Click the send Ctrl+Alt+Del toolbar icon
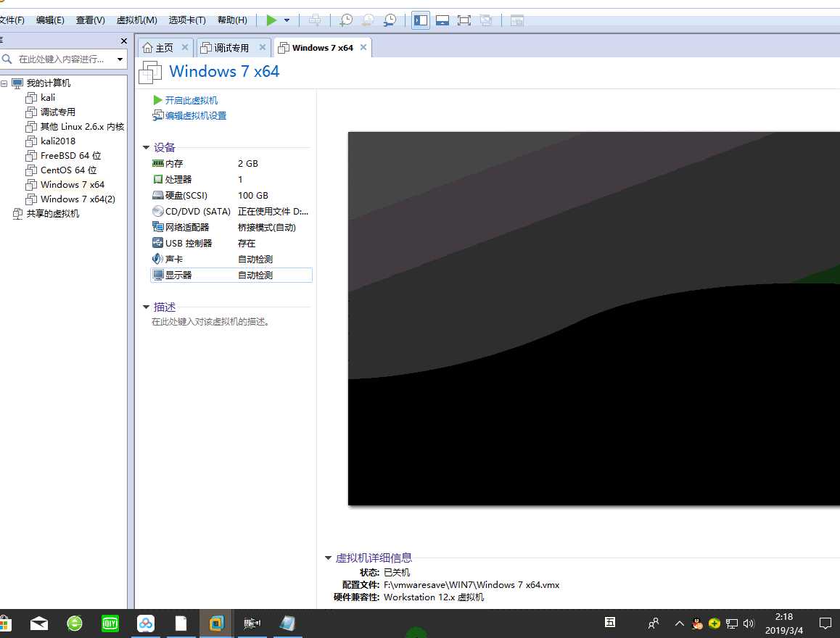This screenshot has width=840, height=638. tap(315, 20)
